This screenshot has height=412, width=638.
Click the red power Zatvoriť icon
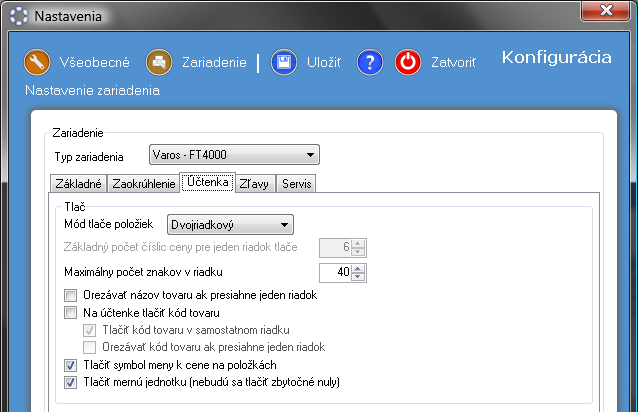(x=408, y=62)
